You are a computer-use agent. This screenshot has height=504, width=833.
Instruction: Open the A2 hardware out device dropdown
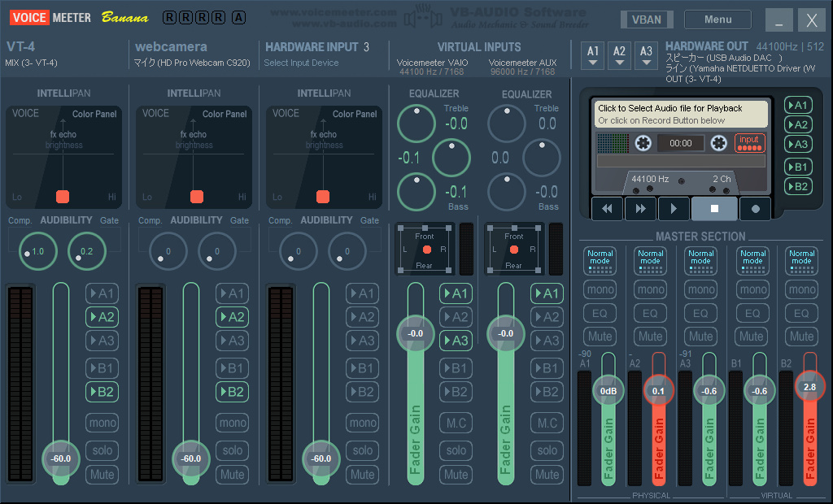[x=619, y=56]
